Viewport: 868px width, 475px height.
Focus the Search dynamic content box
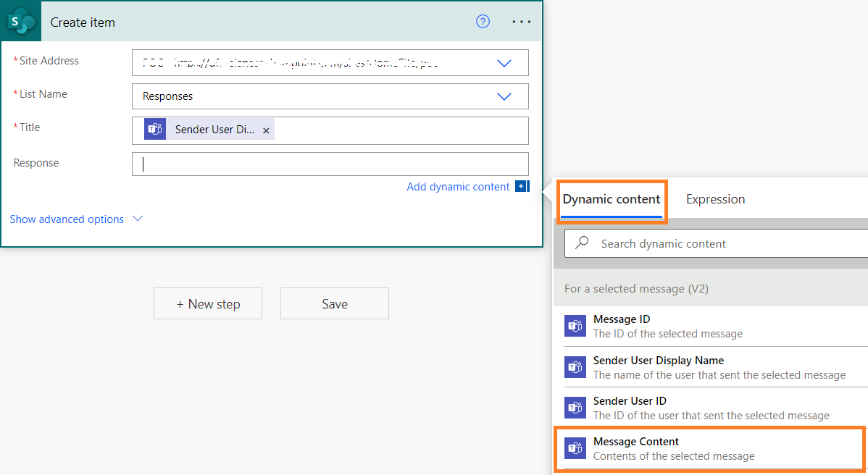(x=717, y=243)
